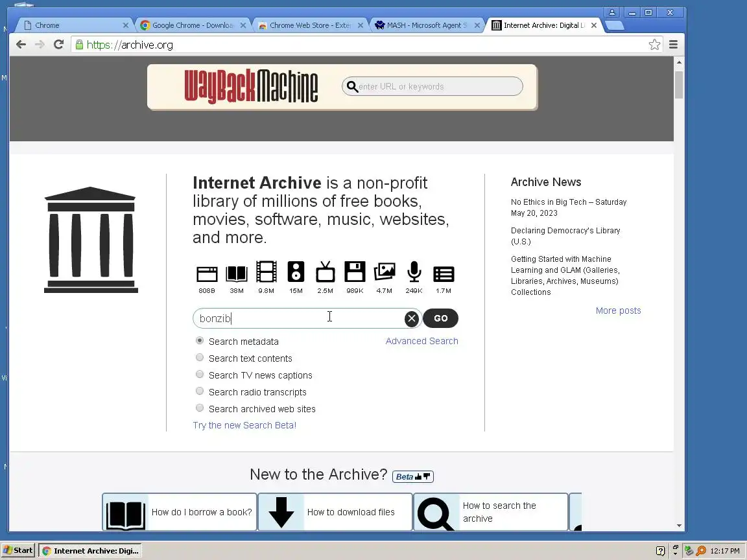Screen dimensions: 747x560
Task: Click the Wayback Machine logo
Action: tap(251, 87)
